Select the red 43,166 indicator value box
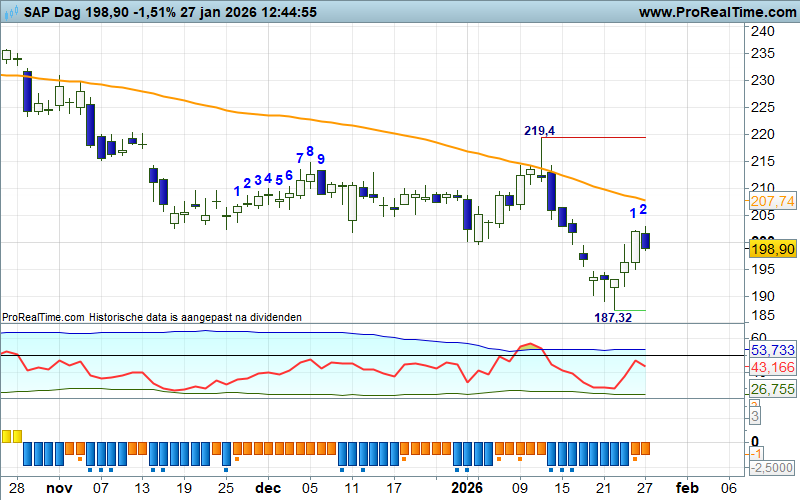The height and width of the screenshot is (500, 800). 771,368
